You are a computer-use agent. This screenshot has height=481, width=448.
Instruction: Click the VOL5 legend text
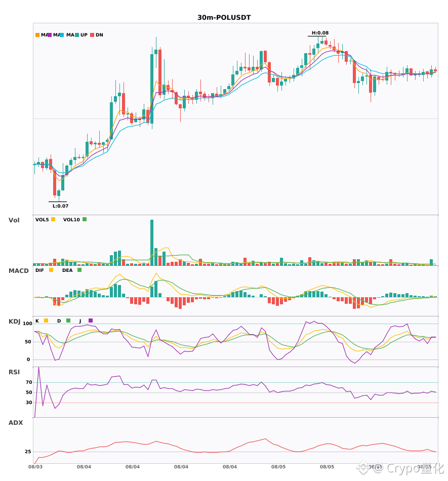point(42,220)
